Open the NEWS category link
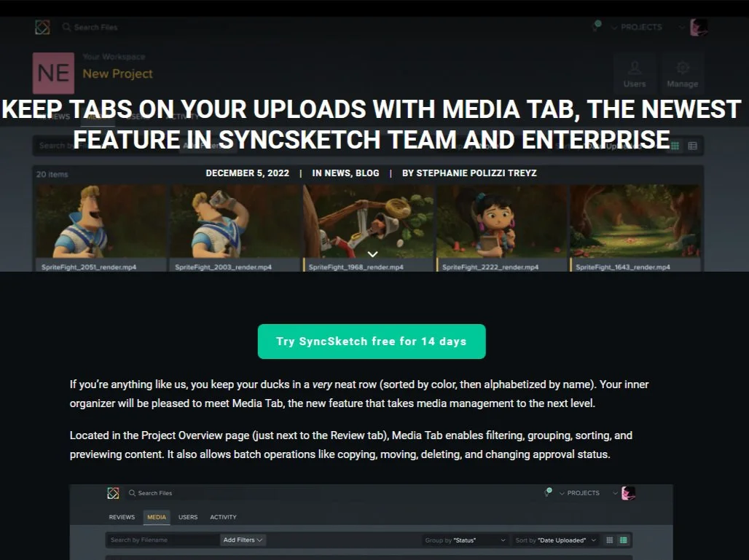 [x=337, y=173]
